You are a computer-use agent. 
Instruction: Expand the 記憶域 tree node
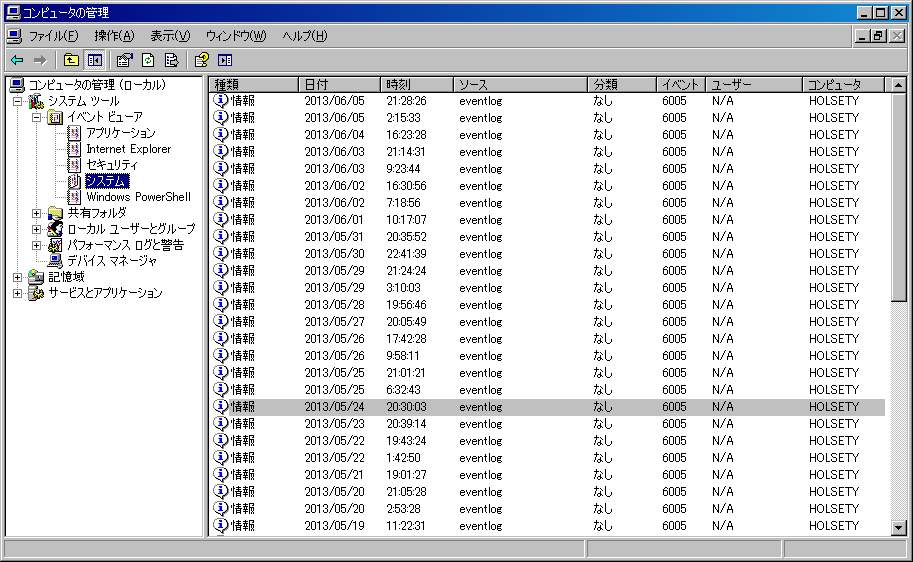pos(18,277)
